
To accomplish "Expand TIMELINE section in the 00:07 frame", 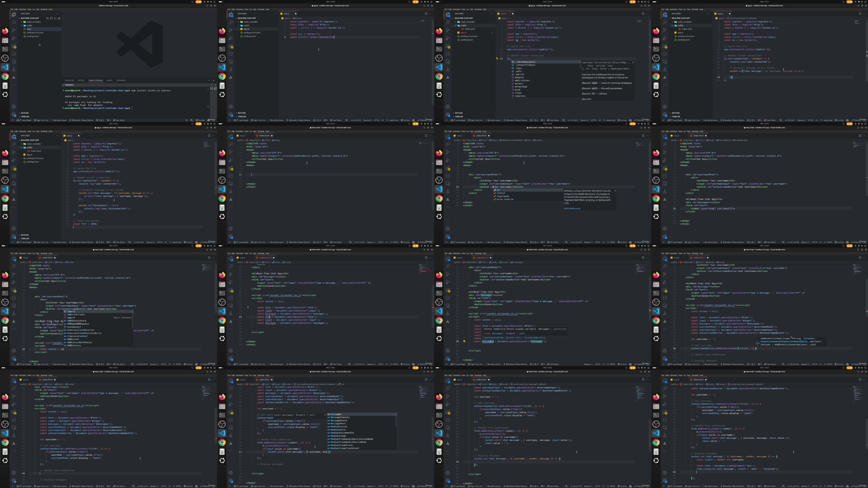I will click(x=25, y=117).
